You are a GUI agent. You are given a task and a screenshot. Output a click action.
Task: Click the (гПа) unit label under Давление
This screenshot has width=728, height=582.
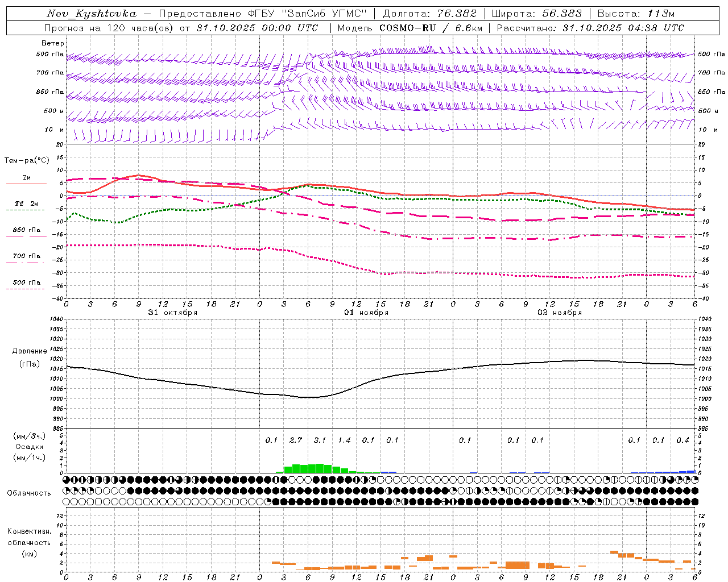point(30,364)
